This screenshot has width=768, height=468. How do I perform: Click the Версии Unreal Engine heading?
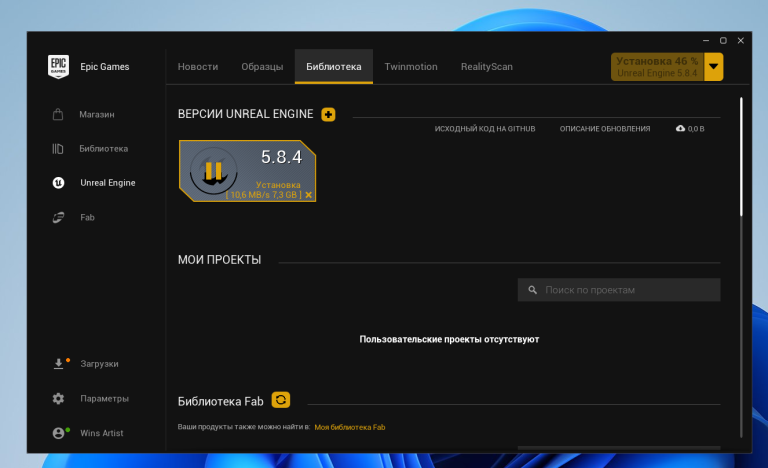245,114
